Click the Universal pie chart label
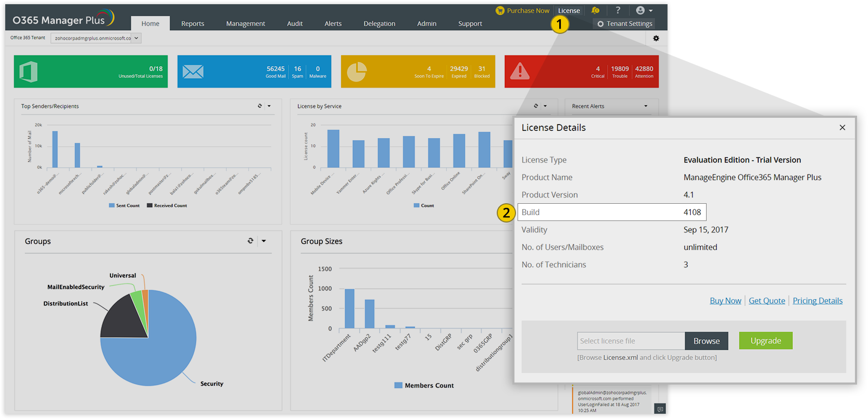 123,275
